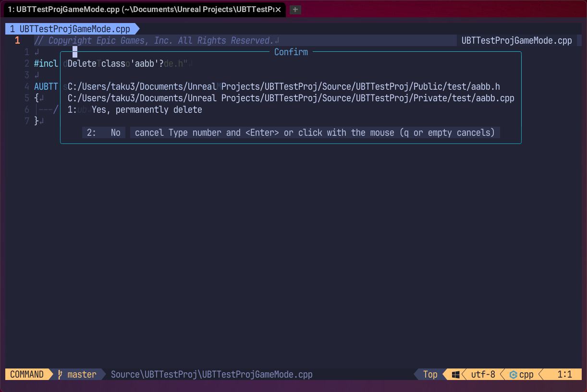Click the 1:1 cursor position indicator
587x392 pixels.
[565, 374]
